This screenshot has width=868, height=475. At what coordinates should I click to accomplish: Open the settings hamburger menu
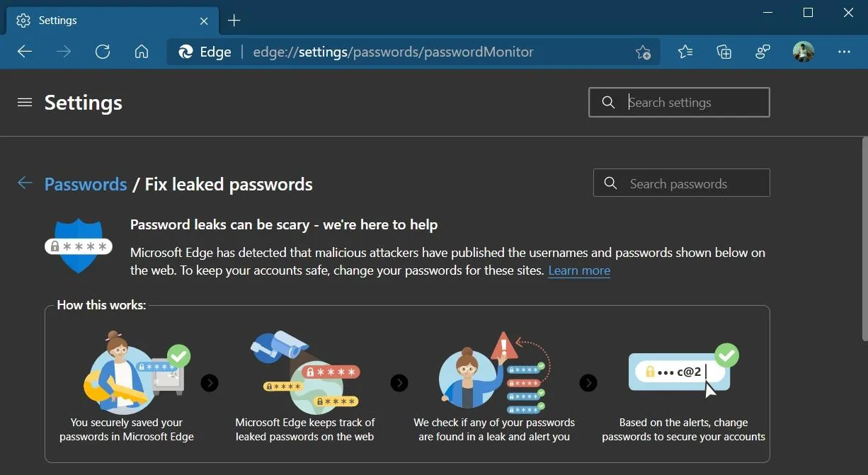[25, 102]
